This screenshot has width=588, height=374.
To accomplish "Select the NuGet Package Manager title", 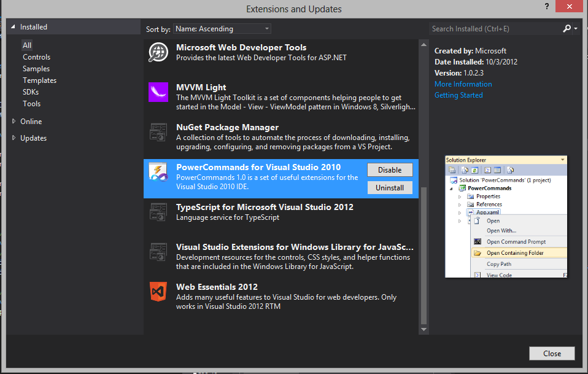I will click(227, 128).
